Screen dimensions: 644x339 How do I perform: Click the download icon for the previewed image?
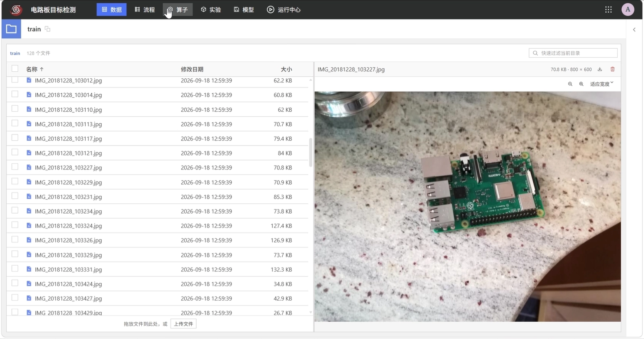point(600,69)
